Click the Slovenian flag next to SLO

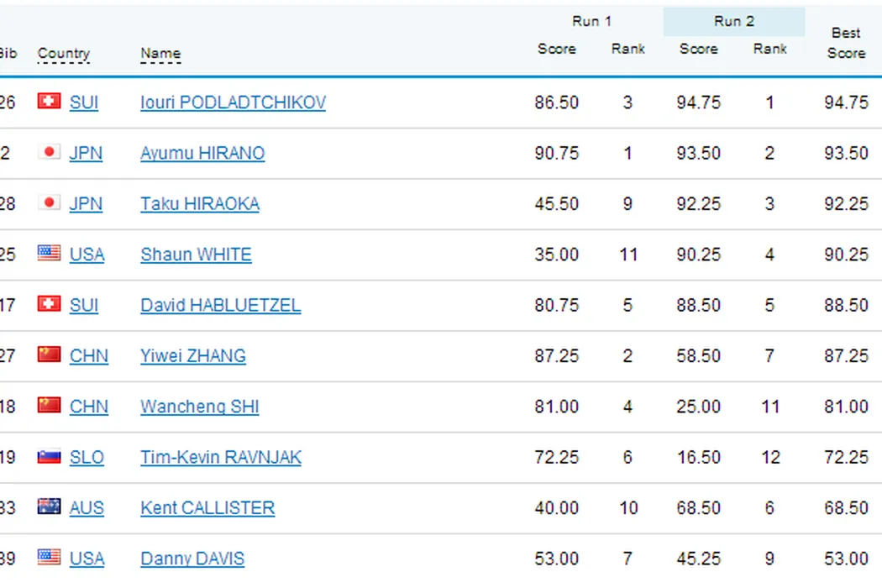pyautogui.click(x=49, y=457)
